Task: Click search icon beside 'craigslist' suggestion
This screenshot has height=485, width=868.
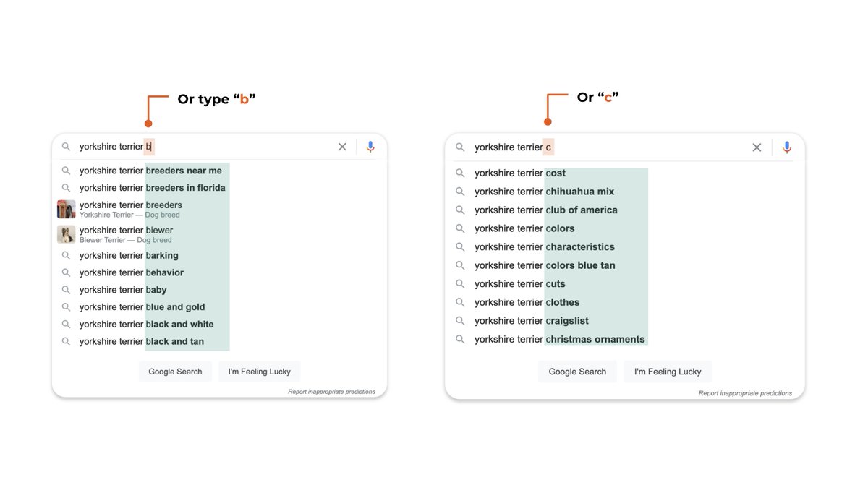Action: point(460,321)
